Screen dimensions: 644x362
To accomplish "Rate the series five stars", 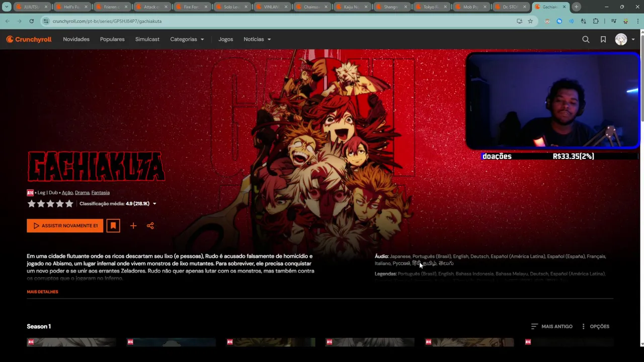I will pyautogui.click(x=69, y=204).
